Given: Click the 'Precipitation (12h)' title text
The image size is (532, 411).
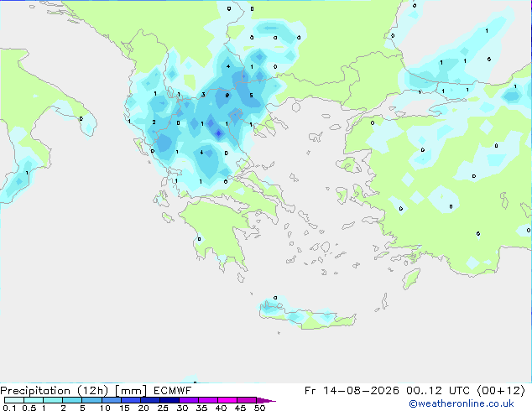Looking at the screenshot, I should 55,391.
